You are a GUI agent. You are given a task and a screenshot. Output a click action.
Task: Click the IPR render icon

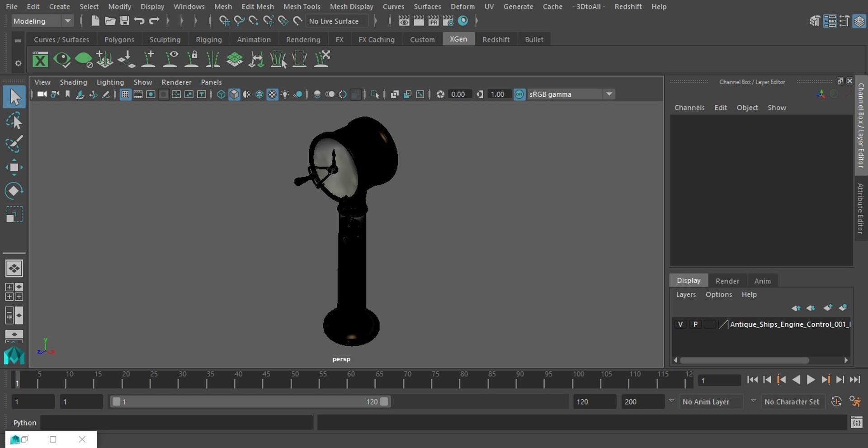433,21
